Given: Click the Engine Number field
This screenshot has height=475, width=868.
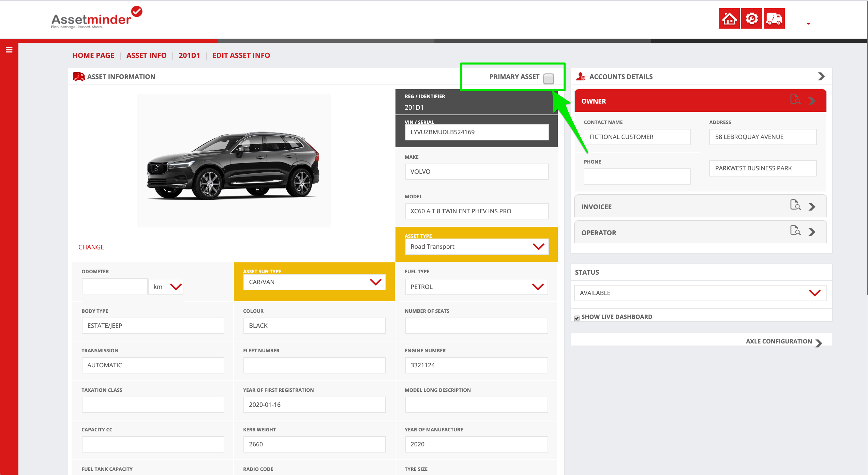Looking at the screenshot, I should pos(477,365).
